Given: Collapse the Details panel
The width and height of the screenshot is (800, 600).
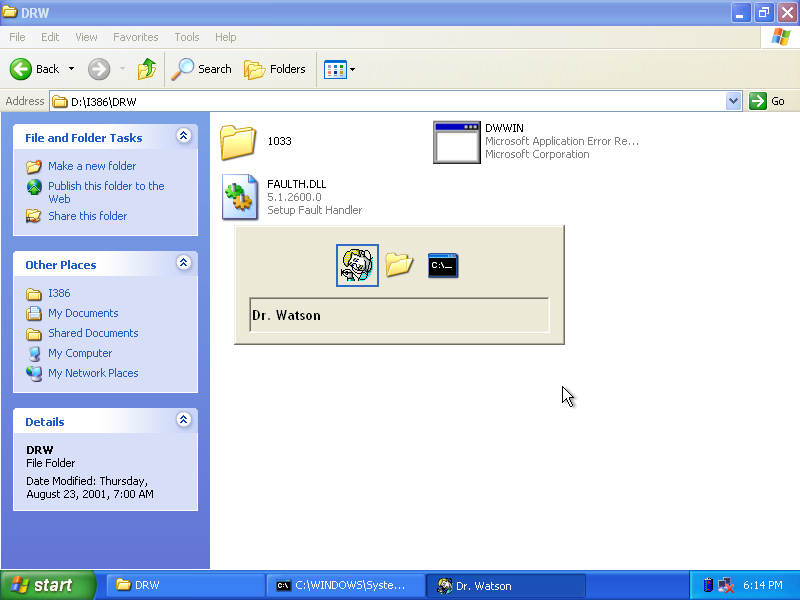Looking at the screenshot, I should tap(183, 421).
